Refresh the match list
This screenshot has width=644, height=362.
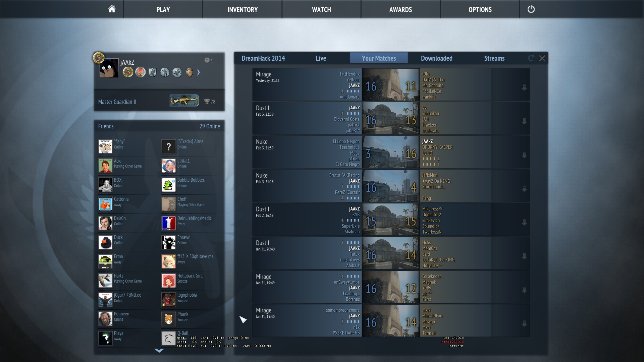[x=531, y=58]
